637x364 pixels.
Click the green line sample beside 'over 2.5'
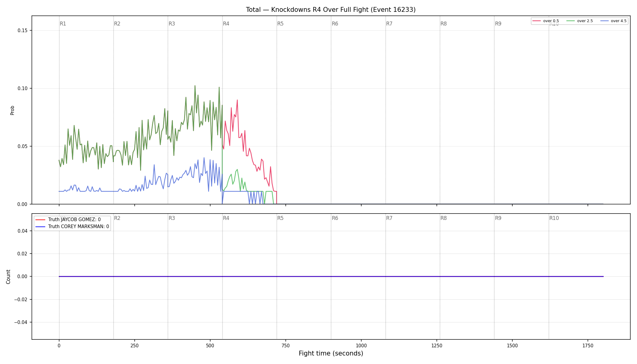coord(571,21)
